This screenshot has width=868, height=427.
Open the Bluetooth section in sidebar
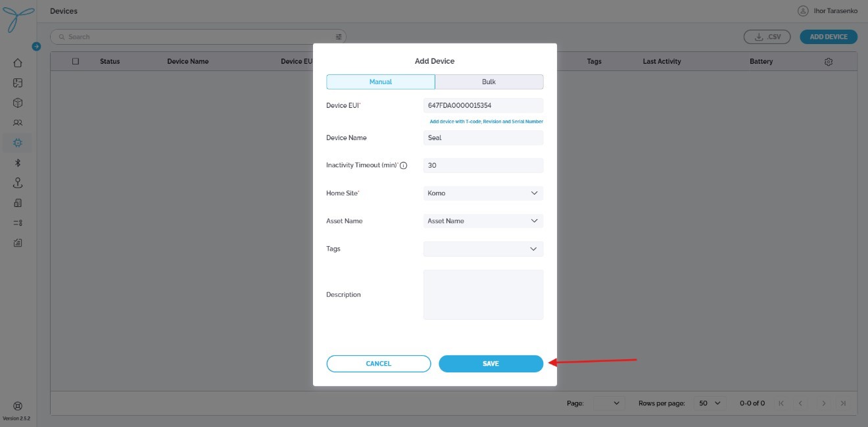point(18,163)
